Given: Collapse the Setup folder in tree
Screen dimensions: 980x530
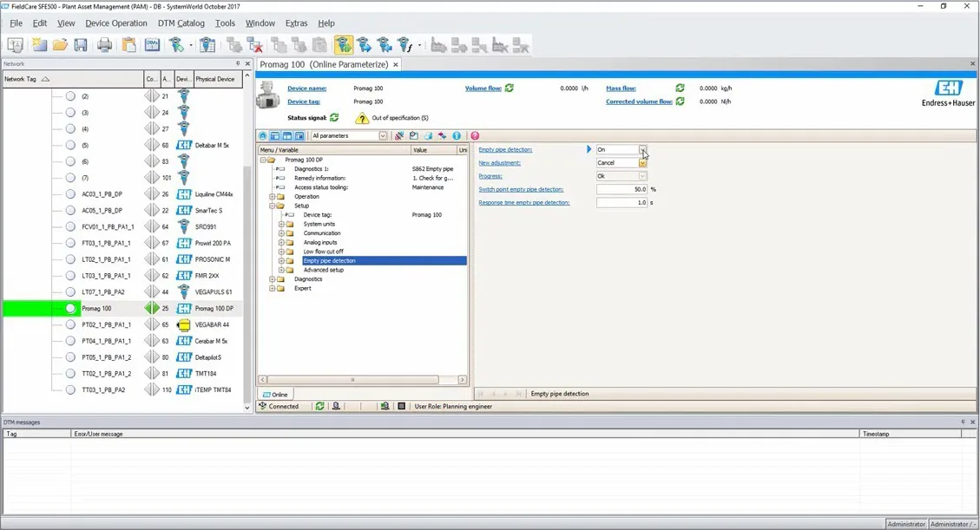Looking at the screenshot, I should [273, 206].
